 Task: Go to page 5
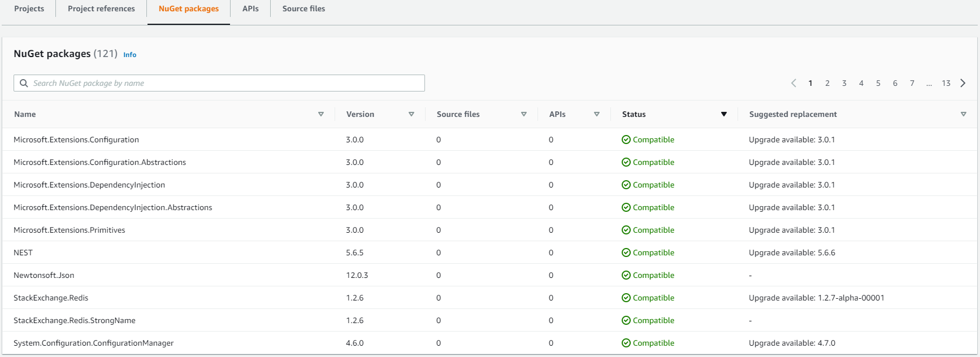click(x=878, y=83)
